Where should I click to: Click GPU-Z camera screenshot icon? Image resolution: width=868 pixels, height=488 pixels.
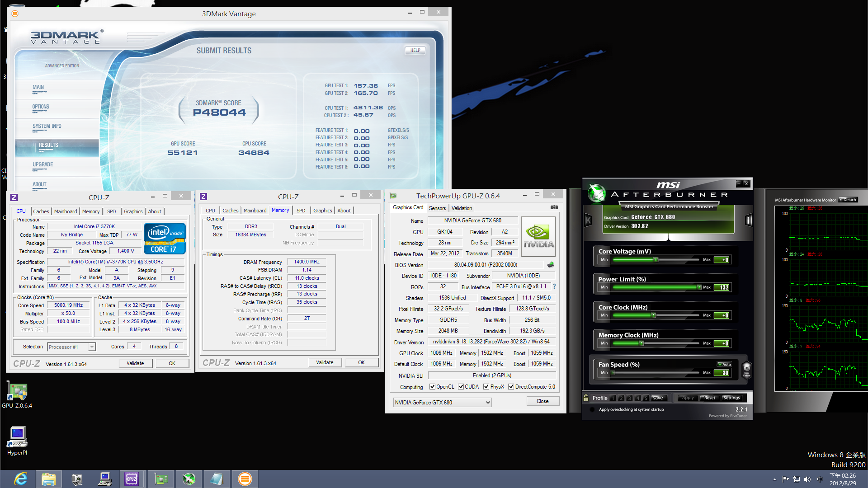click(554, 207)
